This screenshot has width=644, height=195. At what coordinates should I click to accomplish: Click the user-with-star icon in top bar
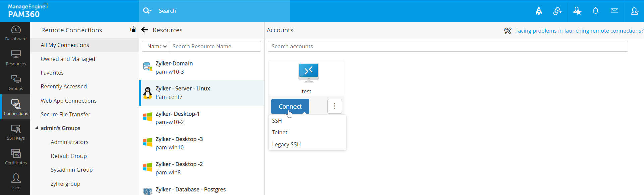click(x=577, y=11)
